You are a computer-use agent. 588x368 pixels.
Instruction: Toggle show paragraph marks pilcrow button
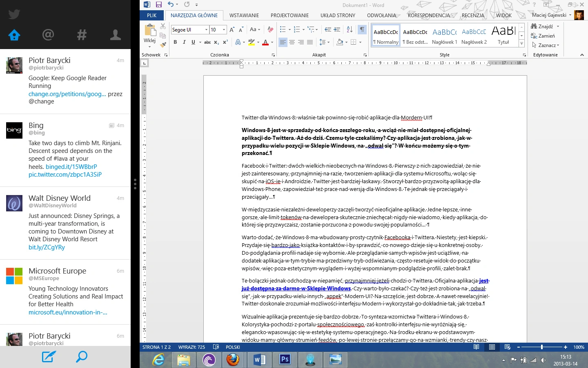pos(362,29)
